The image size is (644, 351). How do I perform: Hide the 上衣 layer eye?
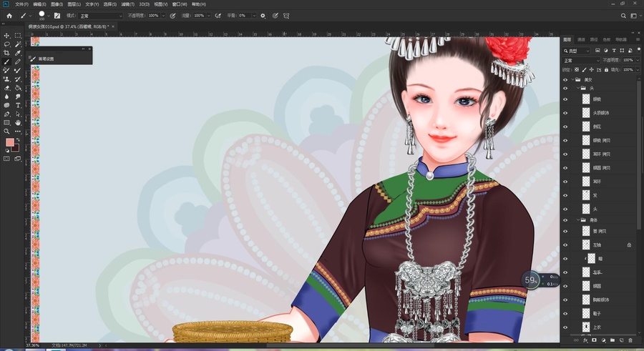pos(565,327)
